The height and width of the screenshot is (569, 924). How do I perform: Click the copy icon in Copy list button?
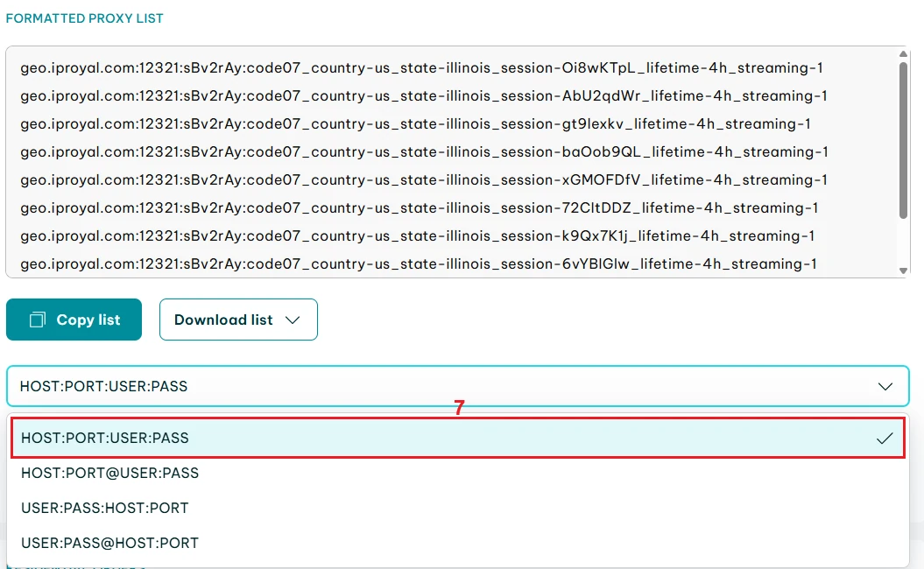point(38,320)
